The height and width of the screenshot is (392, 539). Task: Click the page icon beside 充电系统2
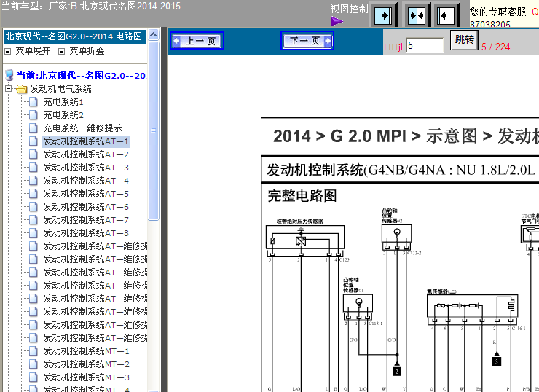click(34, 115)
